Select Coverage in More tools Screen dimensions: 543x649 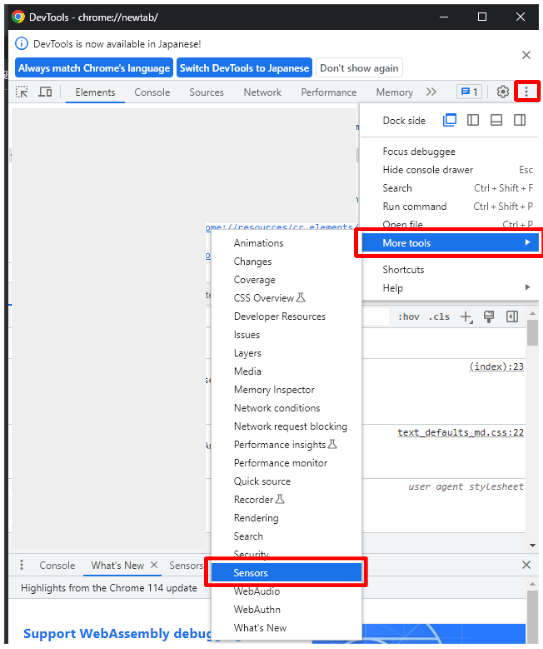[286, 279]
